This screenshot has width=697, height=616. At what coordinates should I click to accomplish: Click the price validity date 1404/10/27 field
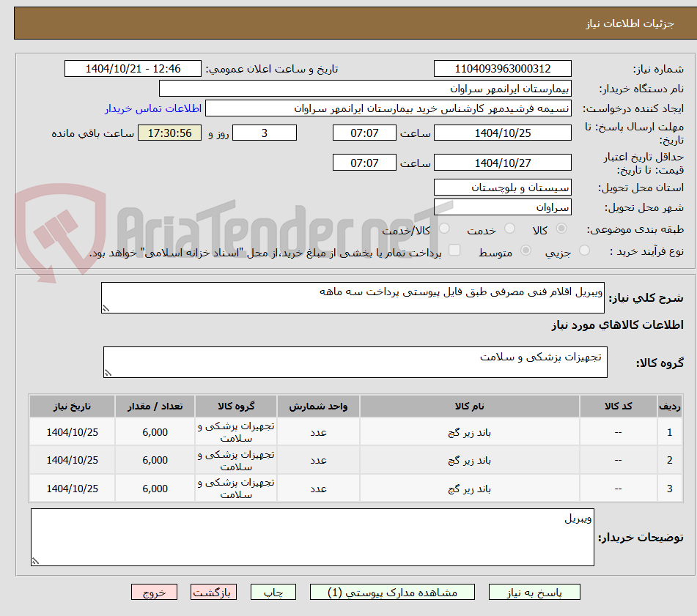502,163
